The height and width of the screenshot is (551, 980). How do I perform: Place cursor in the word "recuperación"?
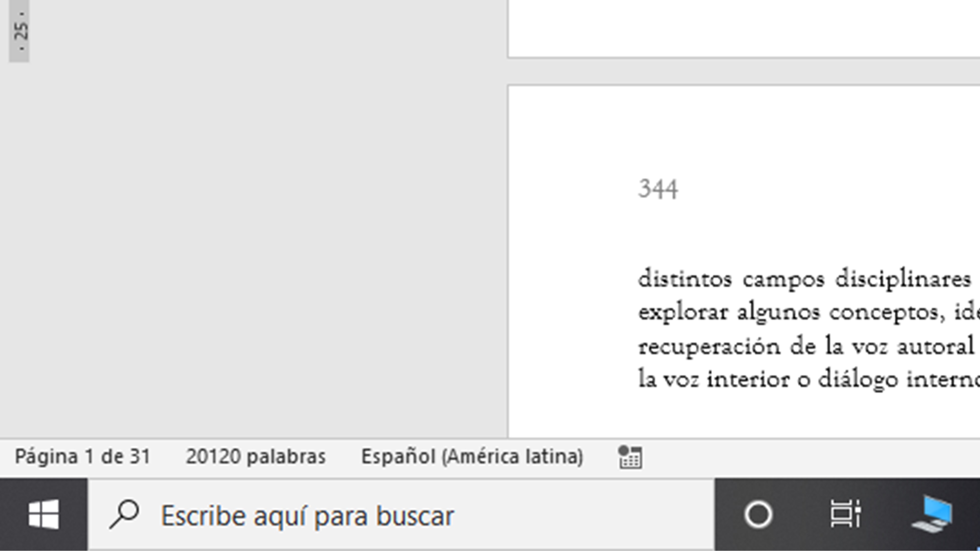(709, 347)
